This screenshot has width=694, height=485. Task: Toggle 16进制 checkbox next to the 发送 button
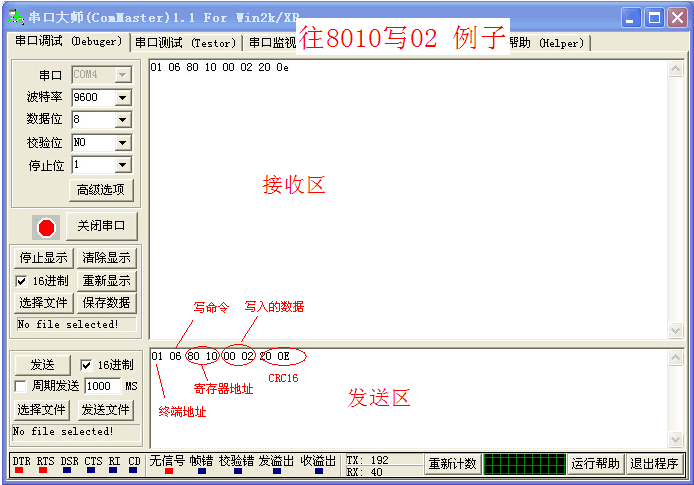click(86, 365)
